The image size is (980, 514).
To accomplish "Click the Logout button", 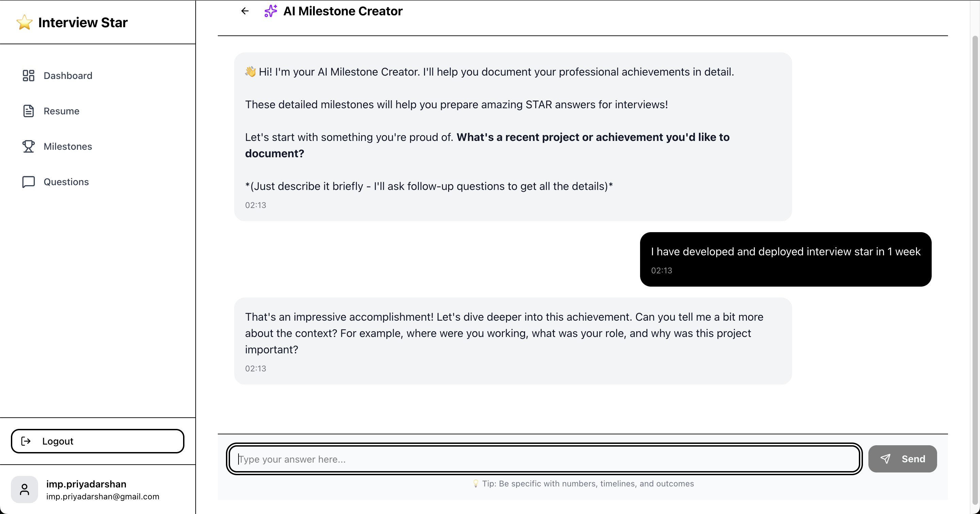I will (97, 441).
